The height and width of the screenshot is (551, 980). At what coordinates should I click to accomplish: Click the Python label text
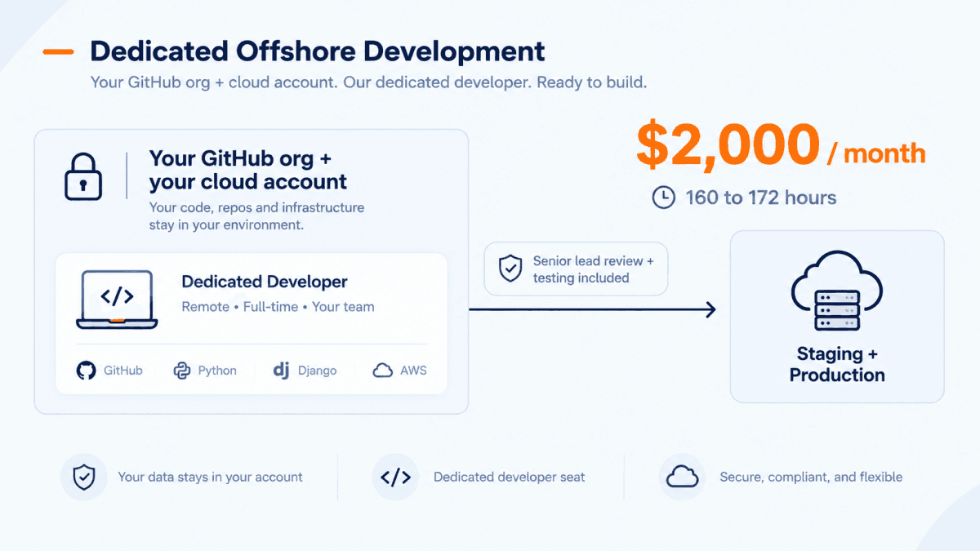click(x=217, y=371)
